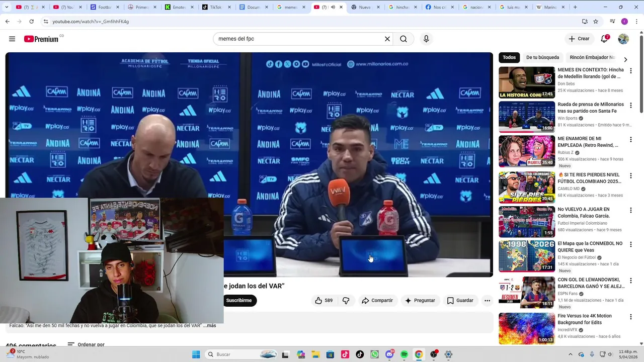
Task: Click the Suscribirme button
Action: point(239,300)
